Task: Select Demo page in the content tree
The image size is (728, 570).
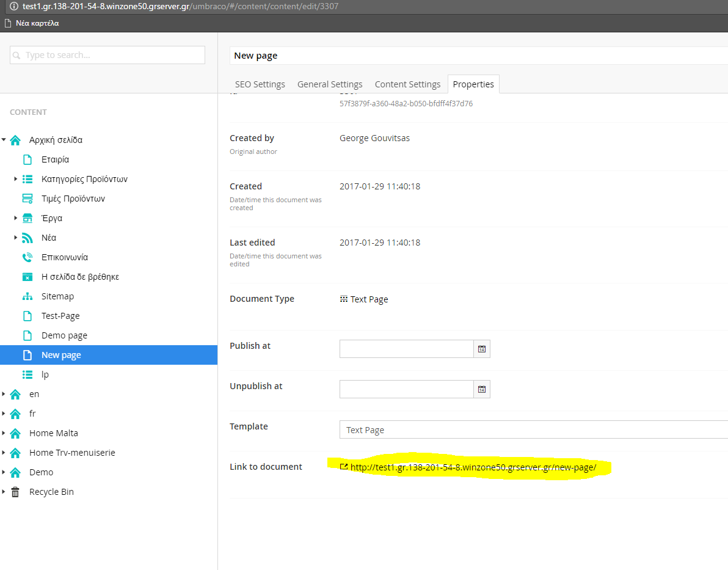Action: 64,335
